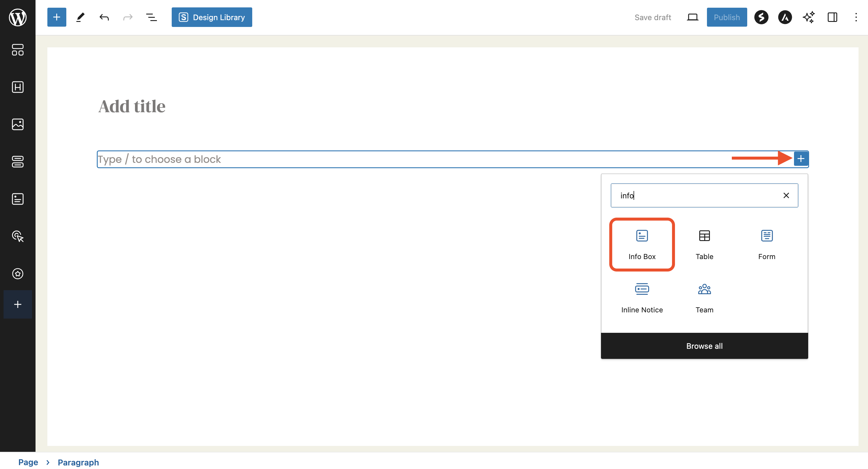Click Browse all blocks

[704, 346]
